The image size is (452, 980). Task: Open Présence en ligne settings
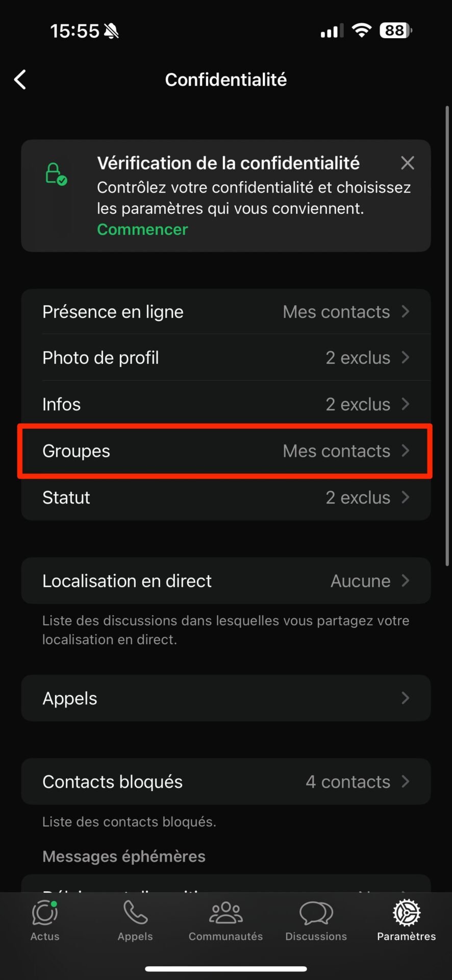coord(226,312)
